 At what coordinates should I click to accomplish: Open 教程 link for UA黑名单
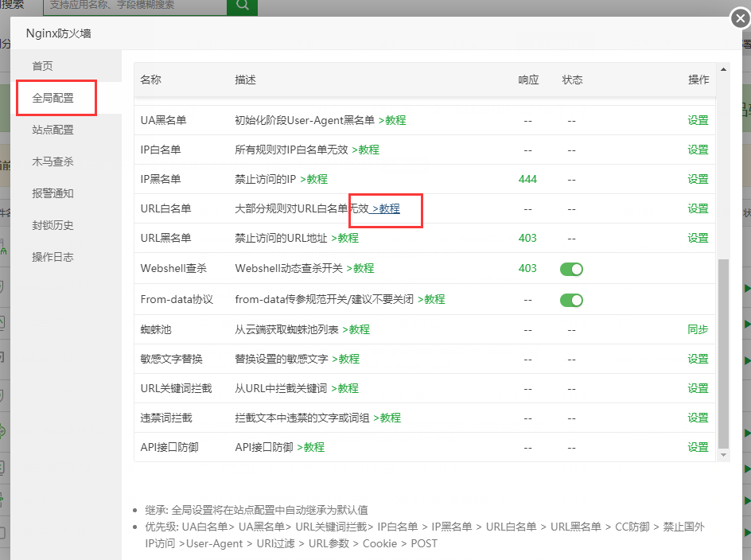click(x=392, y=120)
